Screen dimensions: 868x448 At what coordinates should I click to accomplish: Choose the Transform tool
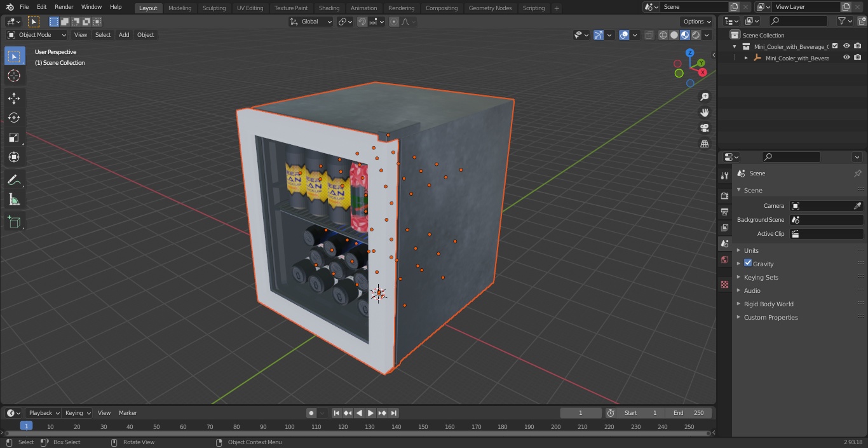[x=14, y=157]
